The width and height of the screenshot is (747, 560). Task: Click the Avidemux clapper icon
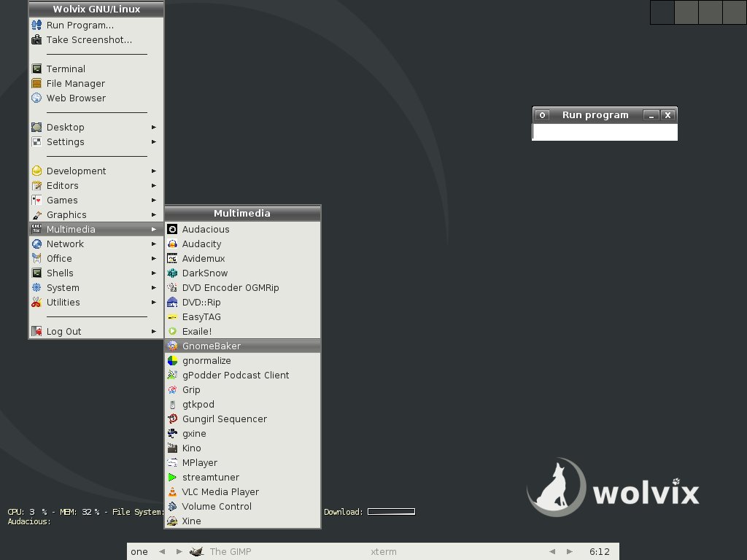coord(172,259)
